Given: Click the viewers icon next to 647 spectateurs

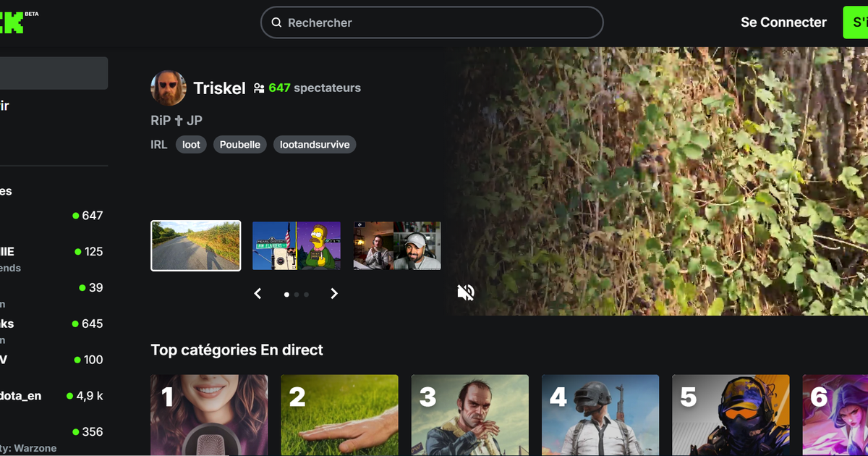Looking at the screenshot, I should pos(259,88).
